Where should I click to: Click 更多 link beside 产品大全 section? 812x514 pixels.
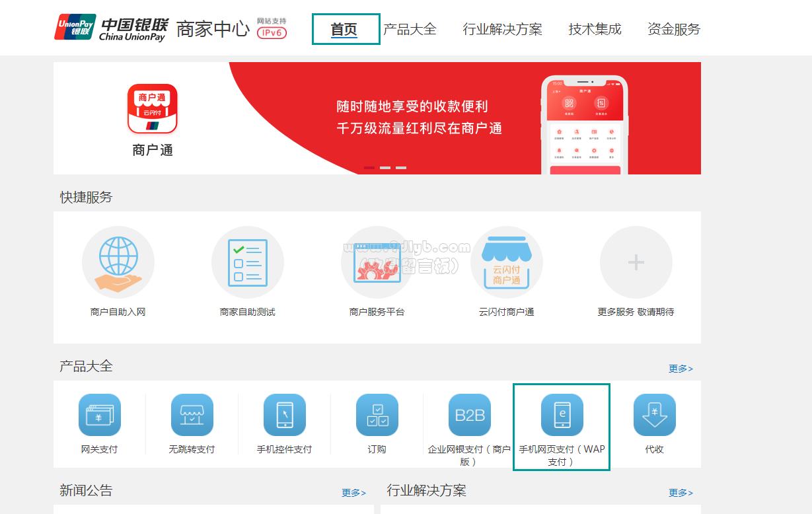[681, 369]
